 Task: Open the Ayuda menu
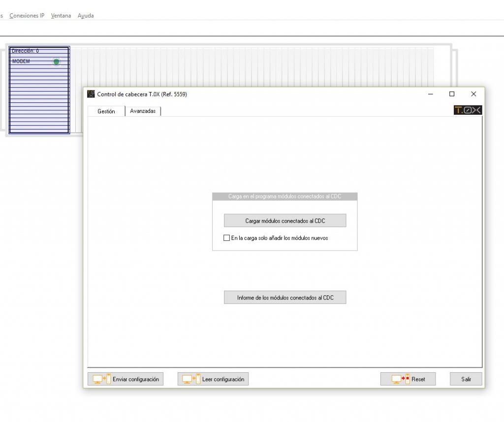pyautogui.click(x=85, y=15)
